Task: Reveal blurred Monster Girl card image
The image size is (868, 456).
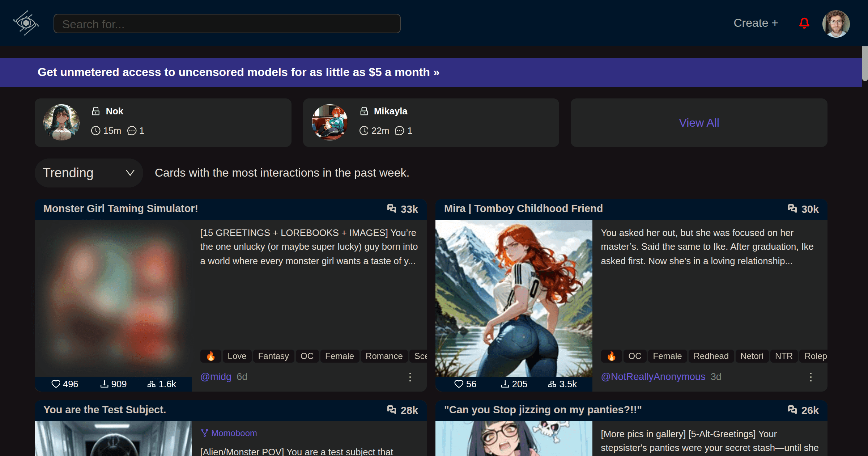Action: (113, 299)
